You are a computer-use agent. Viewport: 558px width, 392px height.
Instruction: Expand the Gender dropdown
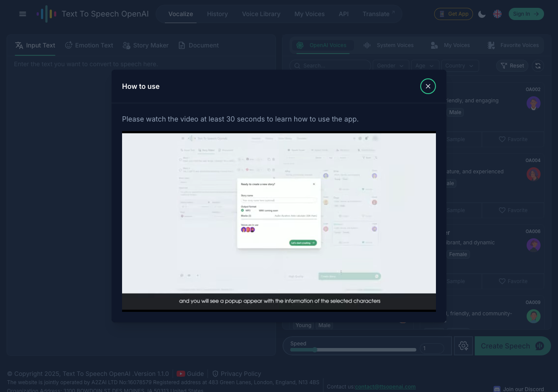(x=391, y=66)
